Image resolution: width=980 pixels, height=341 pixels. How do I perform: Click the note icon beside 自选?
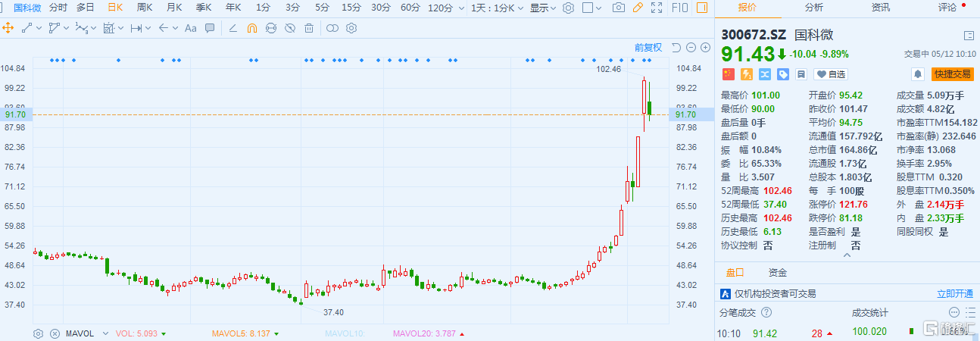[802, 74]
